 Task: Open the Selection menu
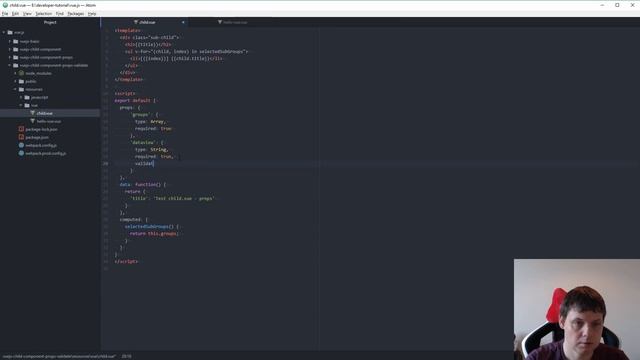pos(43,13)
